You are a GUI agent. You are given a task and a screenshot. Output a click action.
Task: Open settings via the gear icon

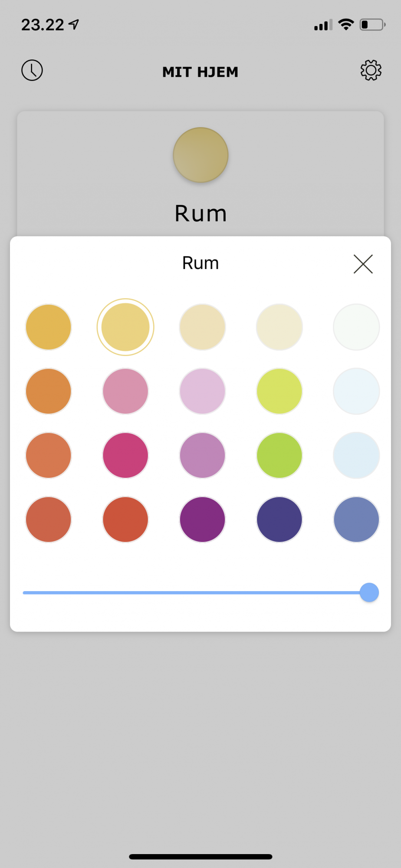pyautogui.click(x=371, y=70)
